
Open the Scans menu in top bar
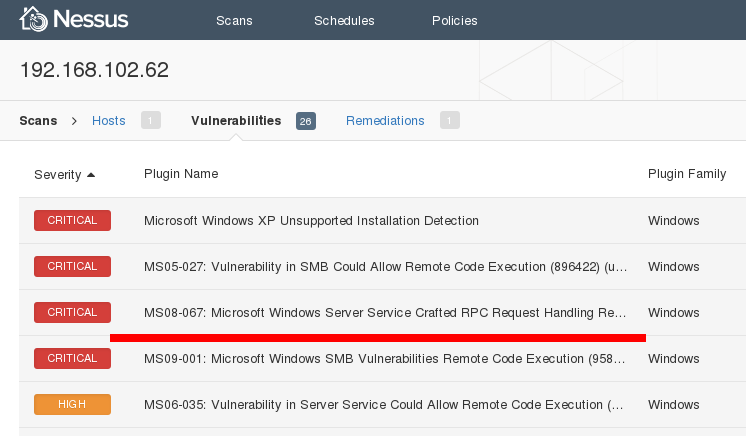tap(234, 20)
